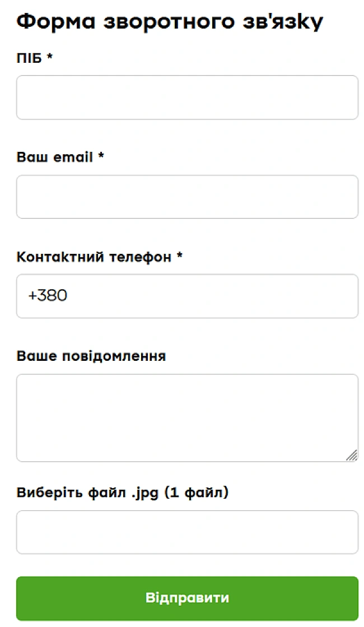Click the +380 prefix in phone field
364x627 pixels.
click(x=48, y=296)
